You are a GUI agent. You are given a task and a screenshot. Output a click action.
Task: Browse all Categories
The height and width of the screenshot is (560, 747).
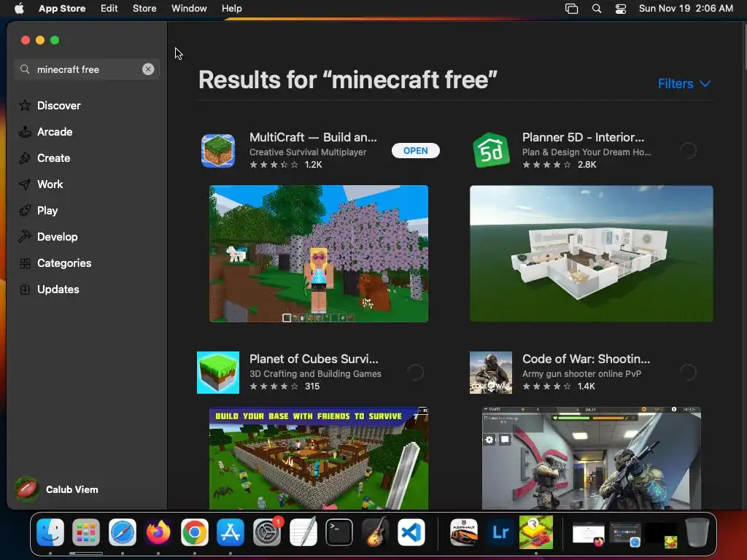click(x=55, y=262)
